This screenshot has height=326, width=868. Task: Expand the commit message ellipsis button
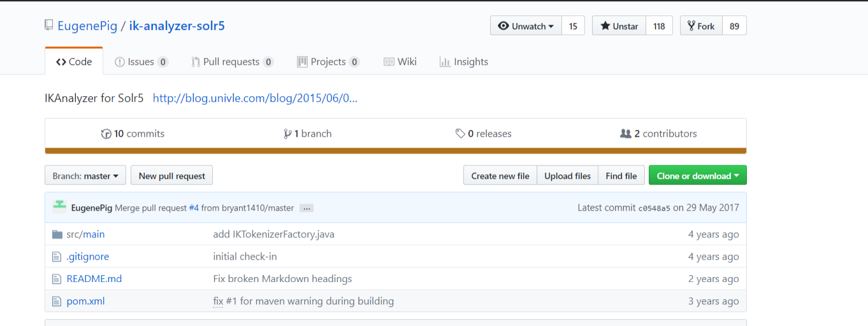(x=307, y=208)
